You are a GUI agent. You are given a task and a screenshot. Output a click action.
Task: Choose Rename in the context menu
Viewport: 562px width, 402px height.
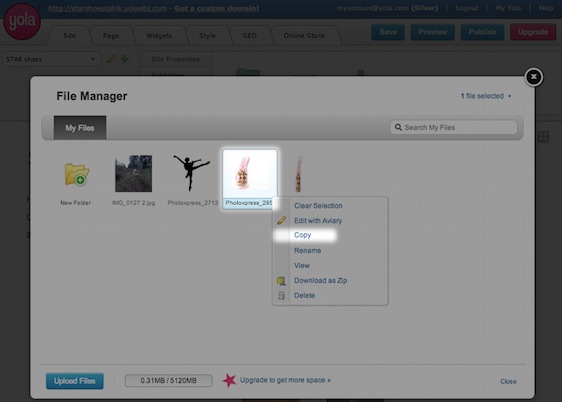click(308, 250)
